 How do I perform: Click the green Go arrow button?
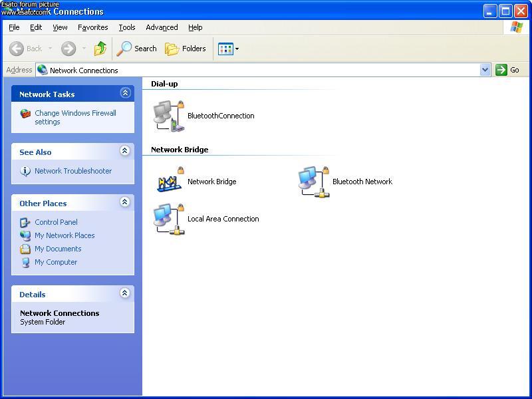click(501, 70)
